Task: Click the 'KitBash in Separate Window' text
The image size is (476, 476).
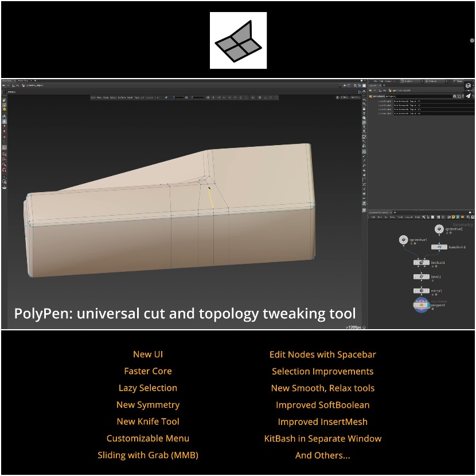Action: (323, 438)
